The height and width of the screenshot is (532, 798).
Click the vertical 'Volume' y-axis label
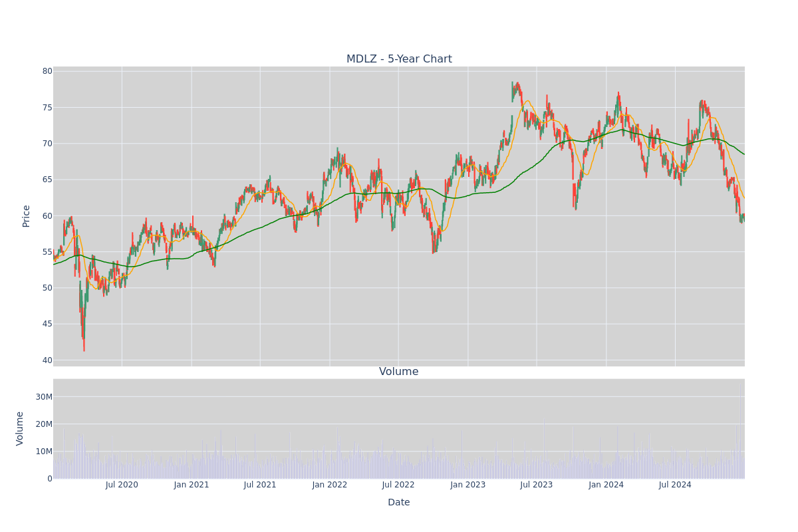[20, 428]
